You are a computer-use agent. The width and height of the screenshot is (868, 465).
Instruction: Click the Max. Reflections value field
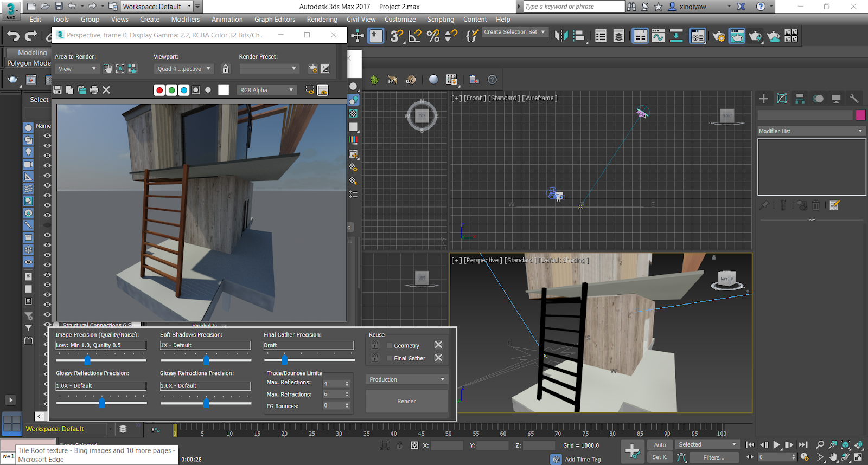click(333, 384)
